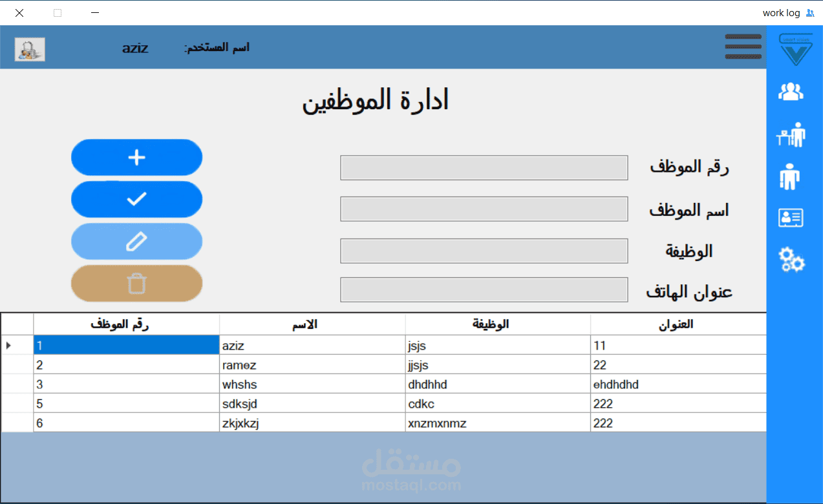This screenshot has width=823, height=504.
Task: Select the job cell cdkc
Action: [x=498, y=403]
